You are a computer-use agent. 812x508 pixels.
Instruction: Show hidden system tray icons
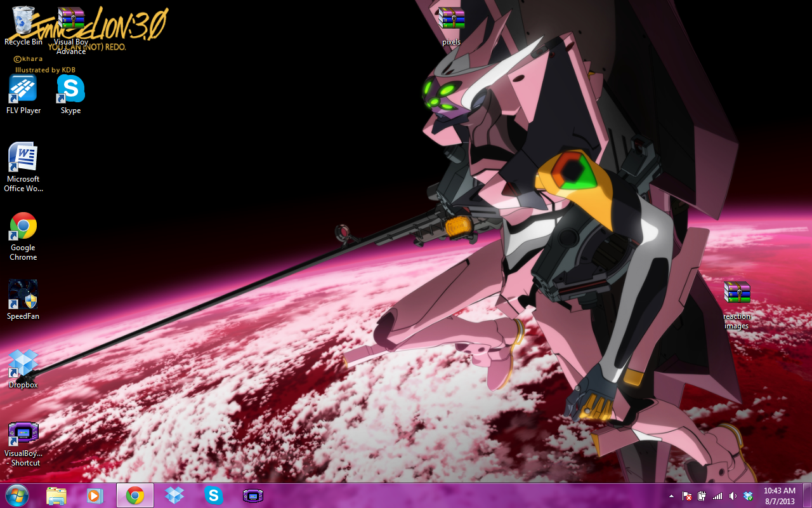pos(671,496)
